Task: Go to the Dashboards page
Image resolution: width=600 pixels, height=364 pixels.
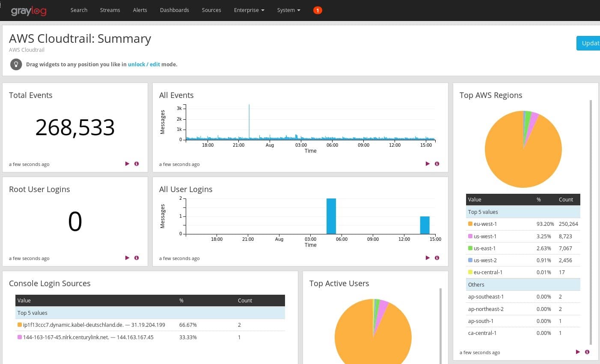Action: point(174,10)
